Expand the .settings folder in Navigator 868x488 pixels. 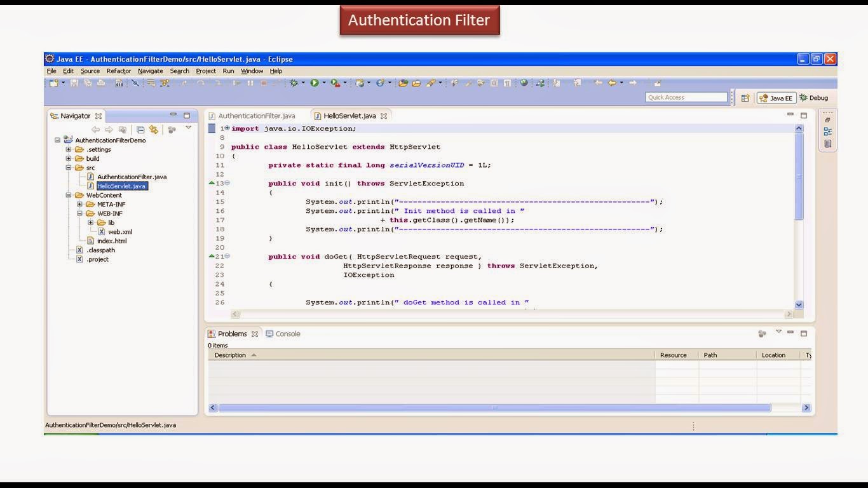click(70, 149)
